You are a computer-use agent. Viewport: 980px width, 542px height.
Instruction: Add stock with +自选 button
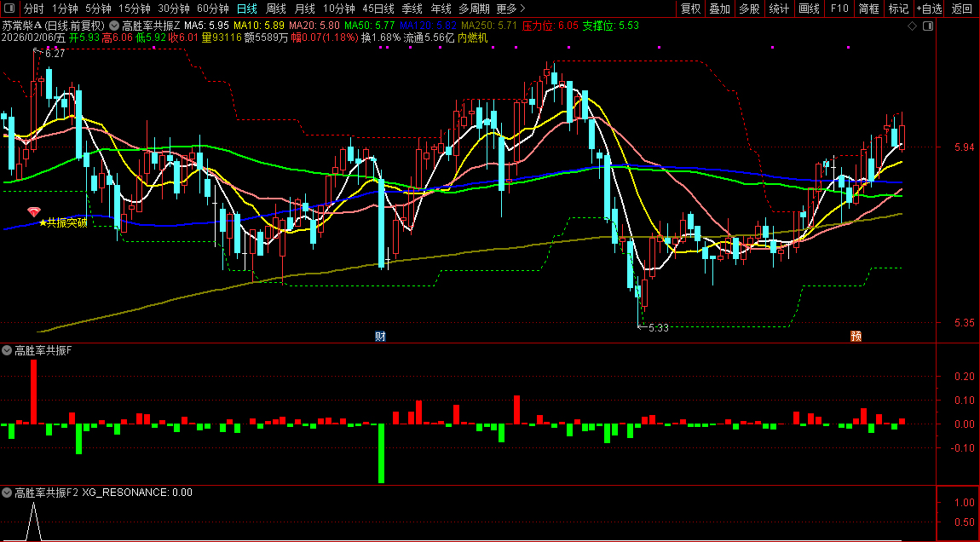click(x=930, y=9)
